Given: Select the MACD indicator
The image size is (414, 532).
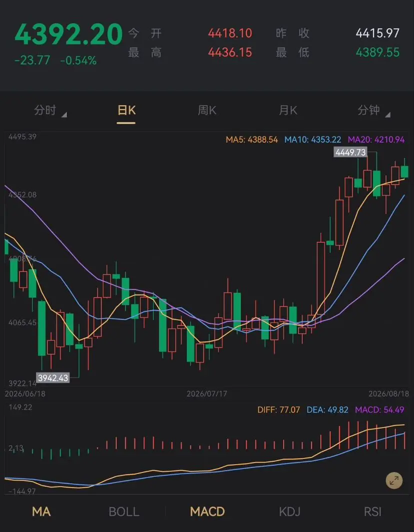Looking at the screenshot, I should (207, 511).
